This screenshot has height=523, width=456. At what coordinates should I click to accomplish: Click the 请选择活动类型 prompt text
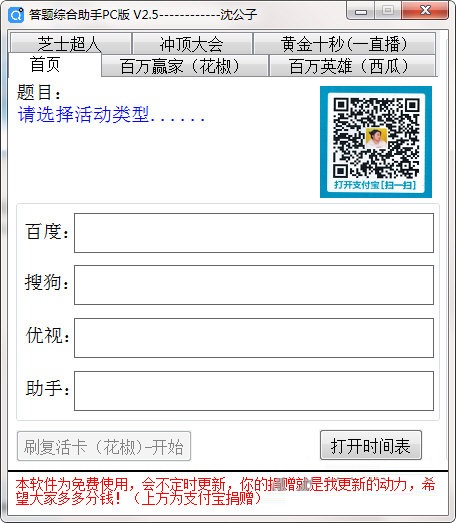[111, 115]
